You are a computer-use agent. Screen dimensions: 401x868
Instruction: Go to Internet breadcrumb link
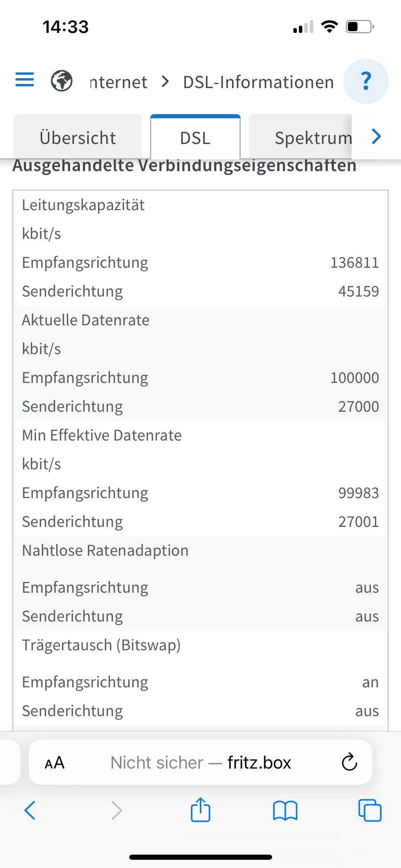(x=119, y=82)
